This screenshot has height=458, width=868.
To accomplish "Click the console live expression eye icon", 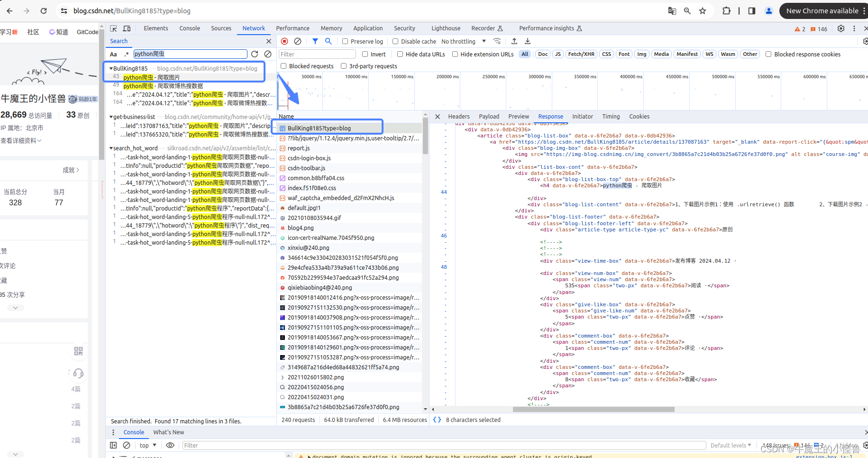I will pos(170,445).
